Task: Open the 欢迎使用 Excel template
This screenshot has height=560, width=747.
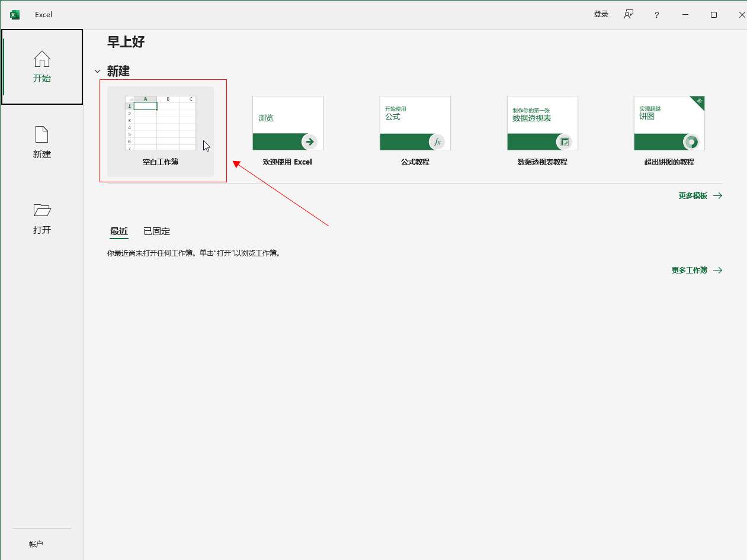Action: (x=287, y=132)
